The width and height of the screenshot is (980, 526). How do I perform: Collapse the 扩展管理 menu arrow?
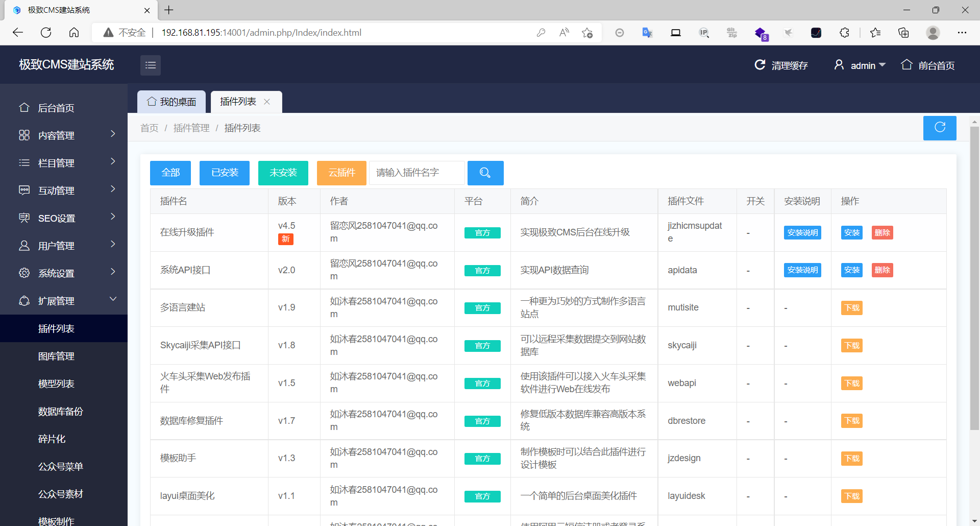113,299
